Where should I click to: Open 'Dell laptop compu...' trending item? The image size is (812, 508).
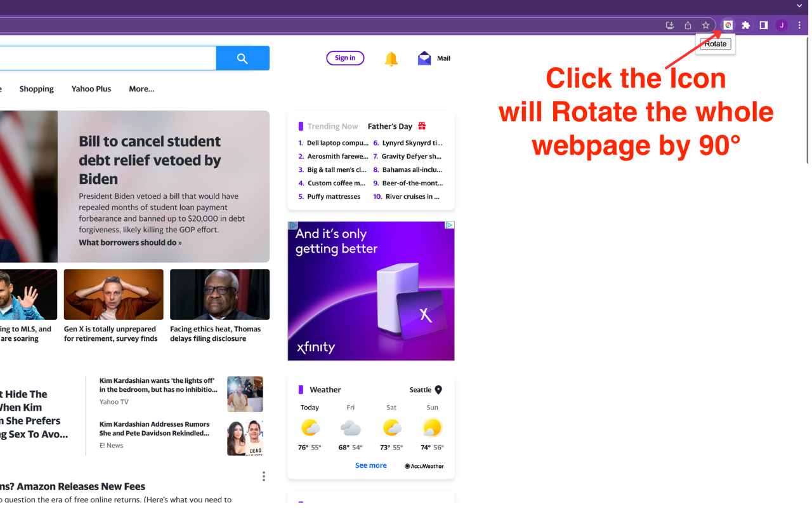click(x=337, y=143)
